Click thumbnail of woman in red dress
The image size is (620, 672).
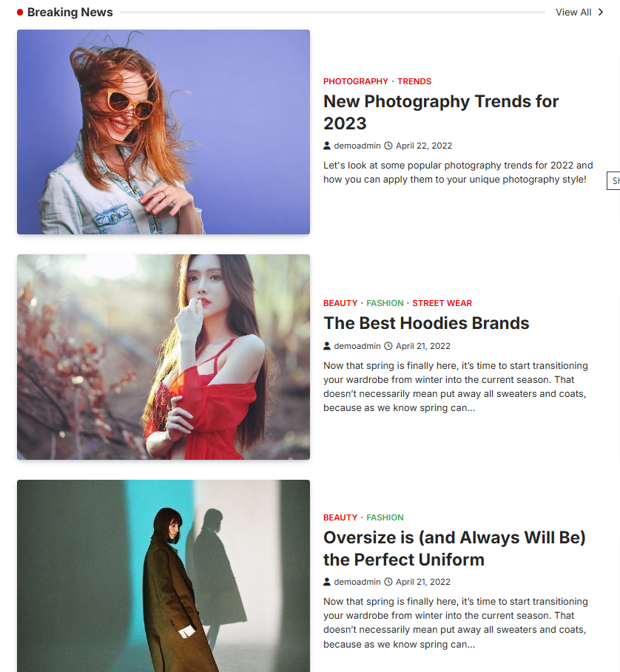tap(164, 357)
